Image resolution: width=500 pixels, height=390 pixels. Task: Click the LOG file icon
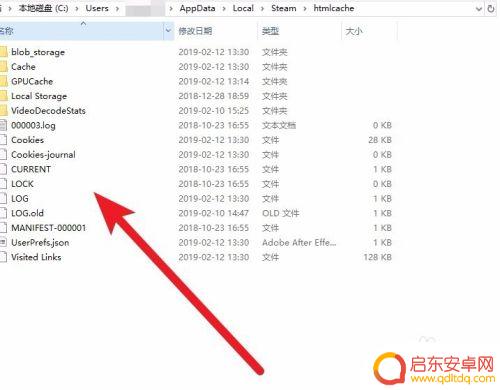click(x=3, y=199)
